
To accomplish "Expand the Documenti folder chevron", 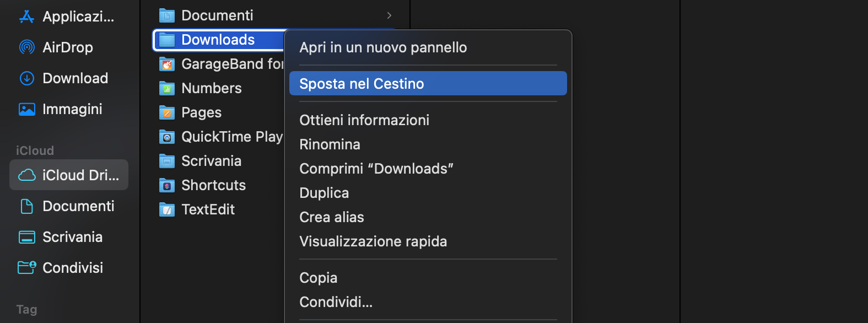I will [389, 15].
